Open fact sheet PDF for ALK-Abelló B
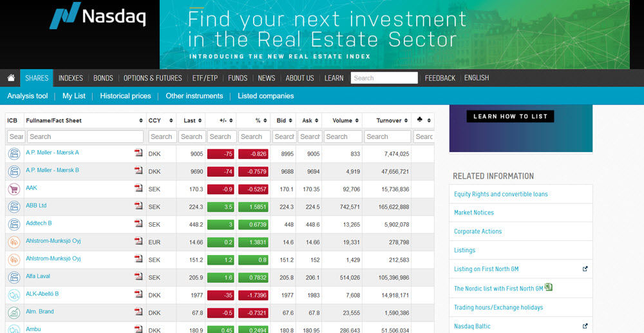644x333 pixels. pyautogui.click(x=138, y=294)
